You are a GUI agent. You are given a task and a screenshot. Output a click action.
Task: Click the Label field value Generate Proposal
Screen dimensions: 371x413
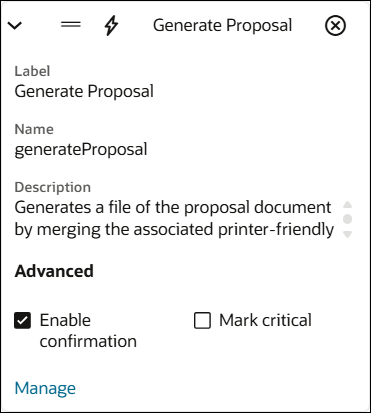[84, 91]
